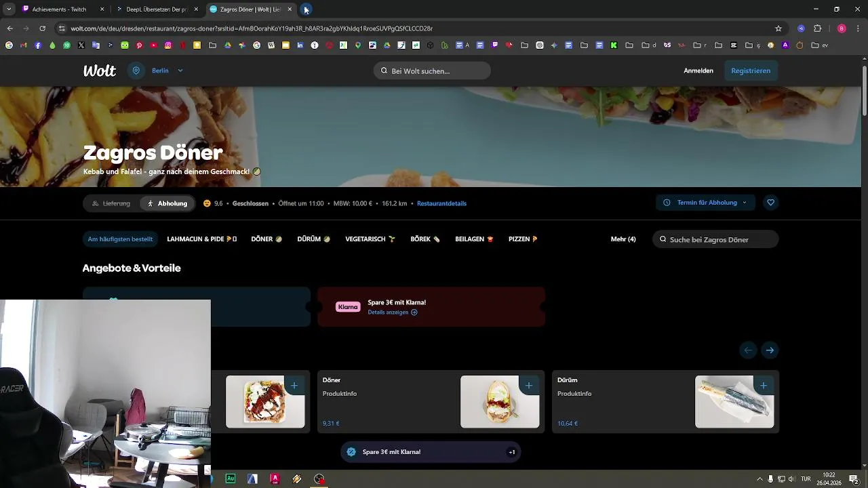The width and height of the screenshot is (868, 488).
Task: Click the Döner price 9,31 €
Action: (331, 424)
